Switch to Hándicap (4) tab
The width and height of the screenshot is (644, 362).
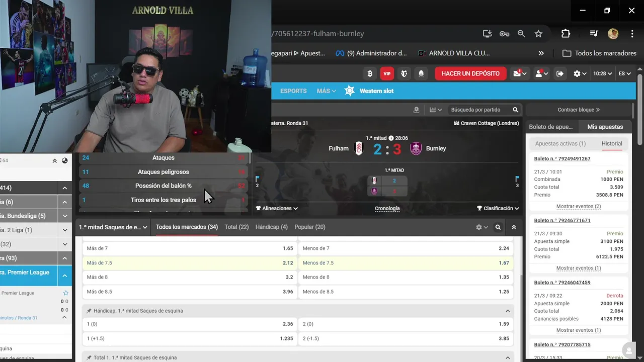click(x=272, y=227)
